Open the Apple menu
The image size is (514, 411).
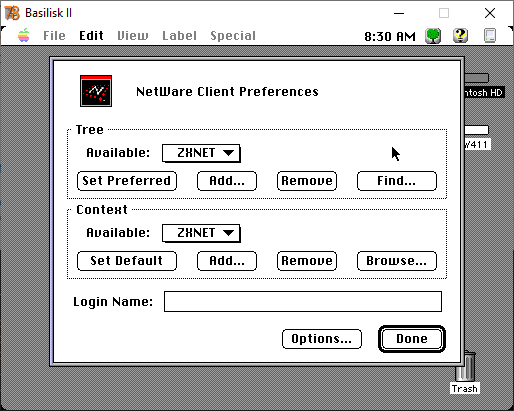(x=24, y=35)
